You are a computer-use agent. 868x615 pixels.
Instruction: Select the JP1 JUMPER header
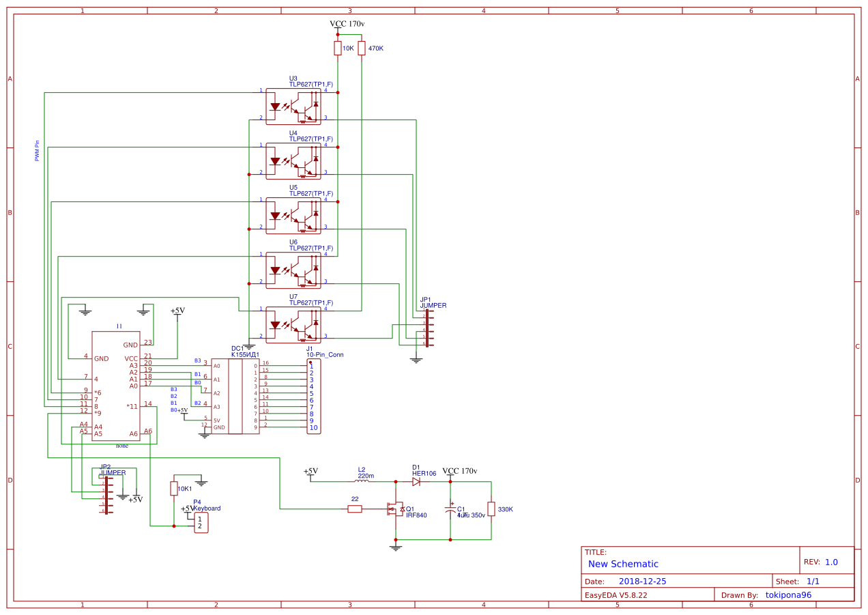pos(427,328)
